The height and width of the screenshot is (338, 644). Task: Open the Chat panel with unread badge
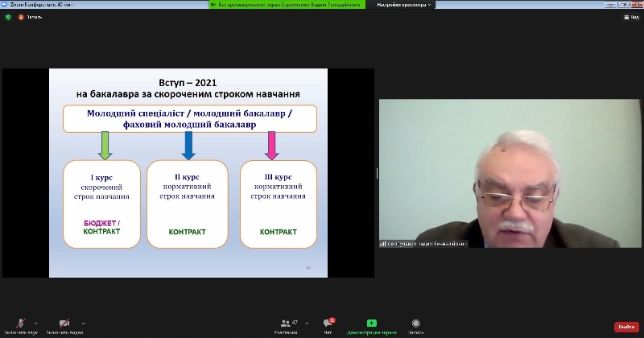pos(328,326)
